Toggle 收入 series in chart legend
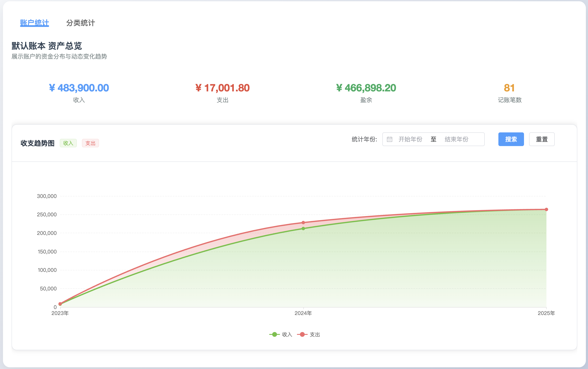The image size is (588, 369). point(281,334)
